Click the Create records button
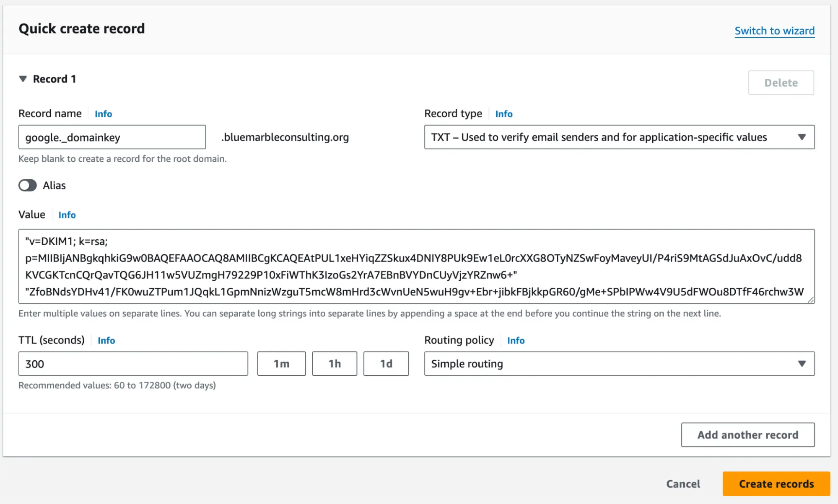Viewport: 838px width, 504px height. click(x=776, y=483)
